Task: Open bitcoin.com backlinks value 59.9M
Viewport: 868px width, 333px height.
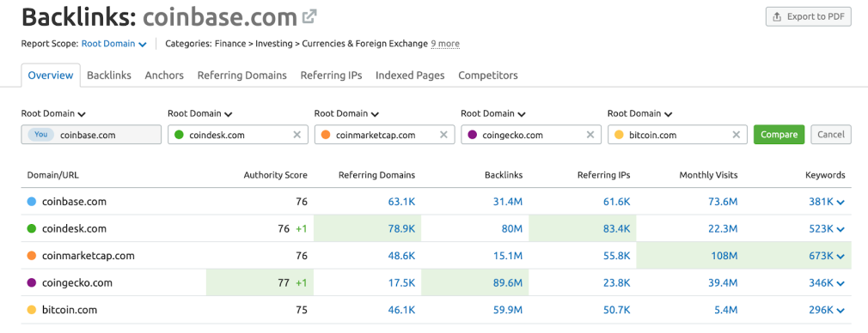Action: pyautogui.click(x=508, y=310)
